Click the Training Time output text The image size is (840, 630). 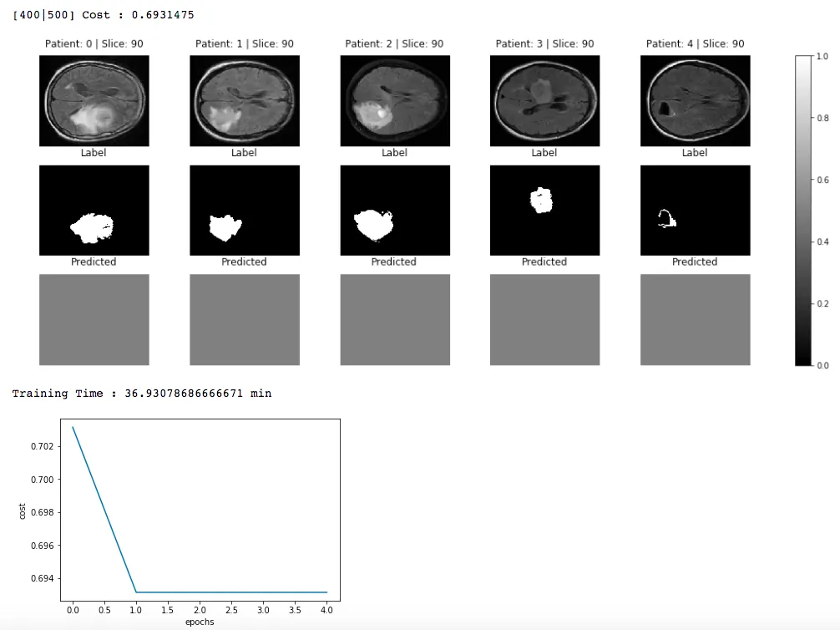pos(142,393)
